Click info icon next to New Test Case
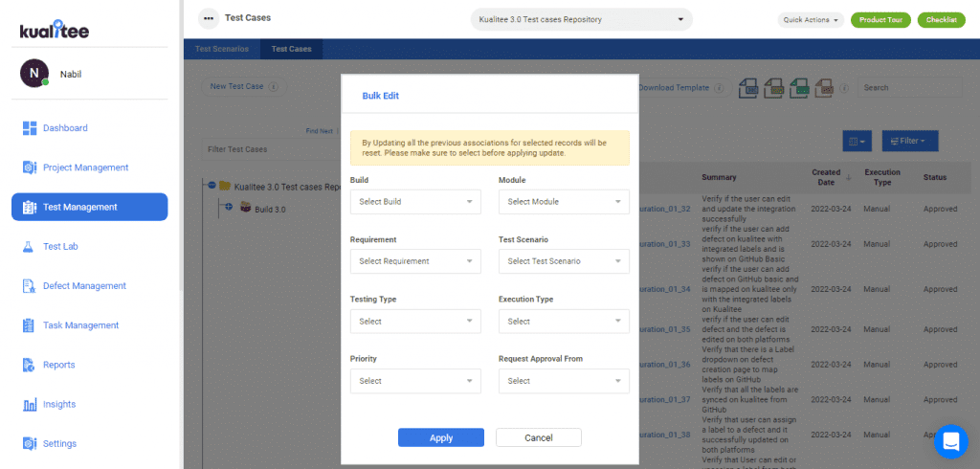980x469 pixels. (x=273, y=87)
